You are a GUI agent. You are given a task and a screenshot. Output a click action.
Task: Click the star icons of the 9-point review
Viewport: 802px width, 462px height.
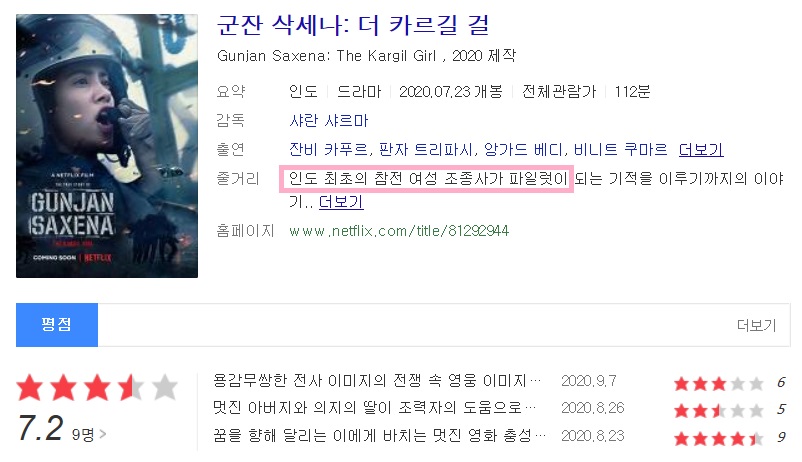coord(719,438)
